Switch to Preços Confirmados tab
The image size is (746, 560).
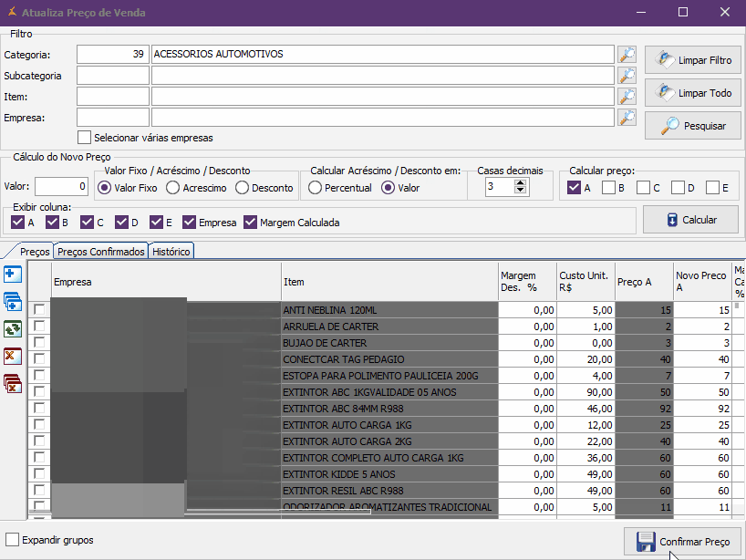coord(101,252)
